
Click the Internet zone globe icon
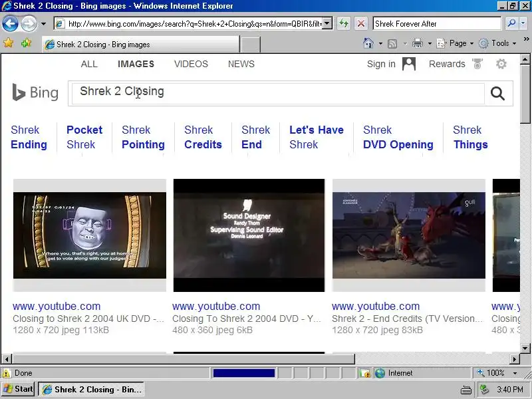point(380,373)
